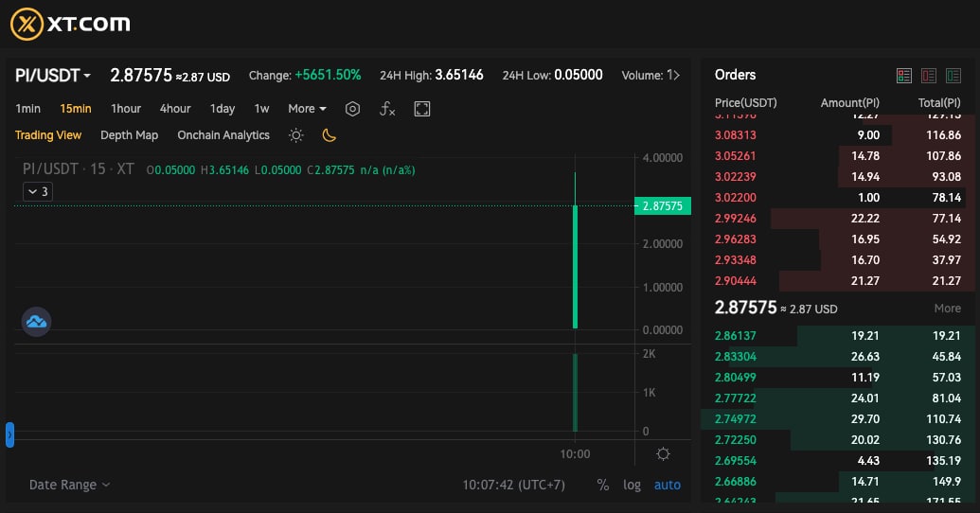Select the sell order priced 2.99246
Viewport: 980px width, 513px height.
click(838, 218)
